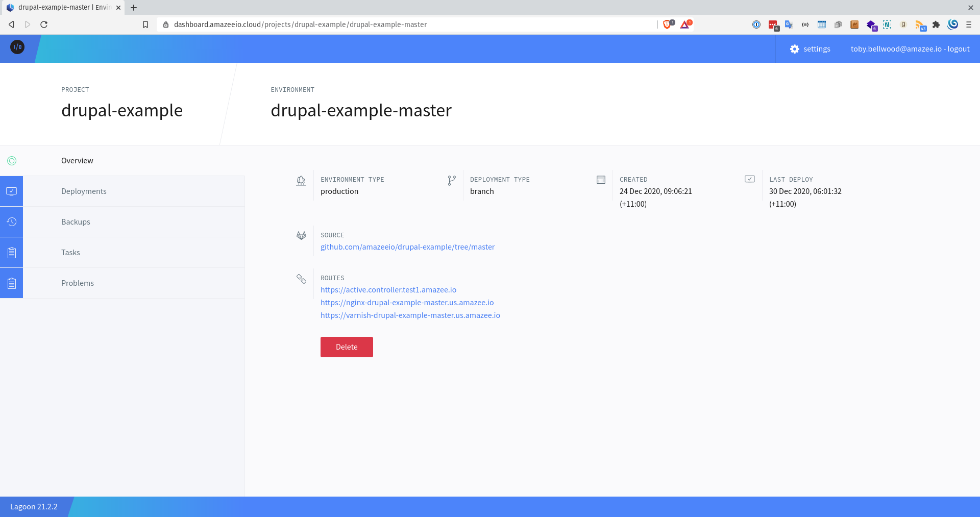
Task: Open the RSS feed extension icon
Action: (x=920, y=25)
